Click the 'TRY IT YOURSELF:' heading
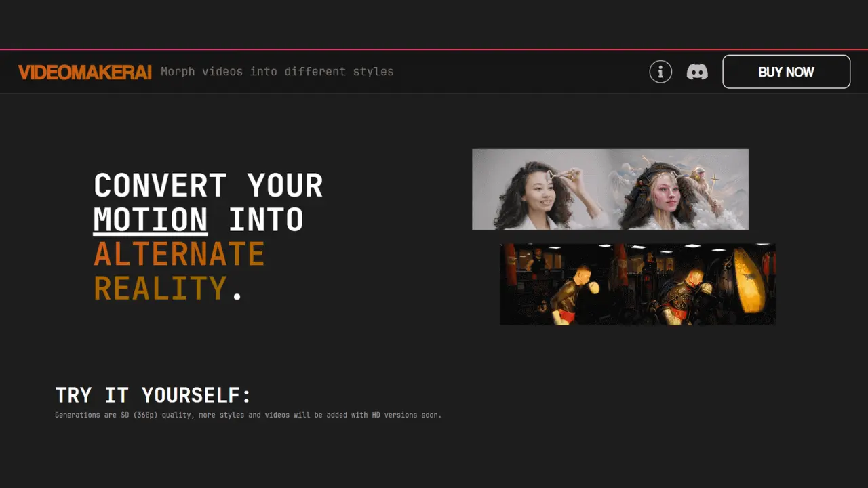868x488 pixels. point(153,395)
